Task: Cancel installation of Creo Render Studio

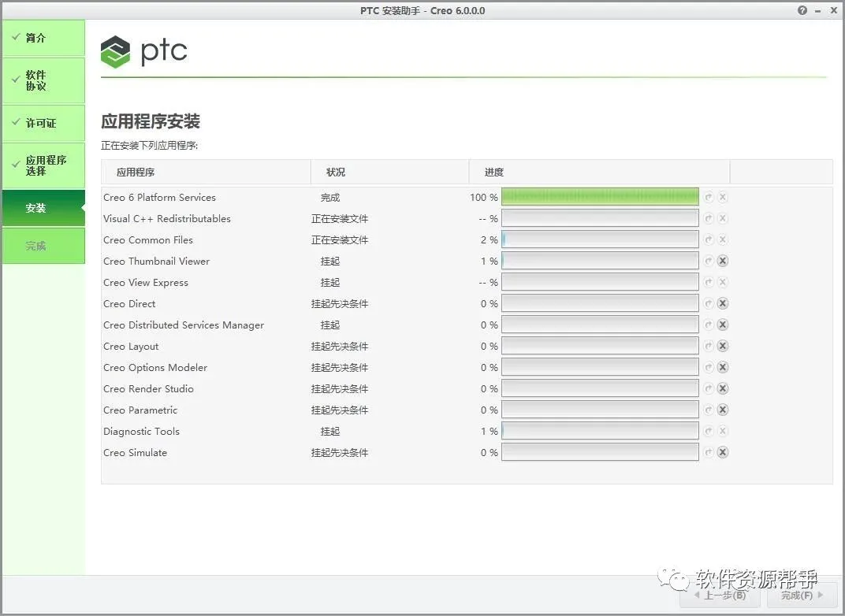Action: pyautogui.click(x=723, y=389)
